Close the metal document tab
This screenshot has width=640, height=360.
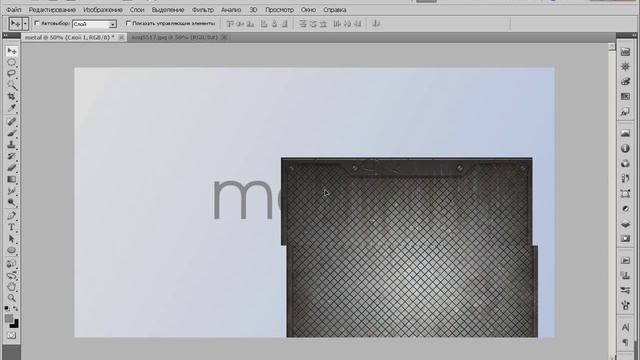(x=121, y=37)
